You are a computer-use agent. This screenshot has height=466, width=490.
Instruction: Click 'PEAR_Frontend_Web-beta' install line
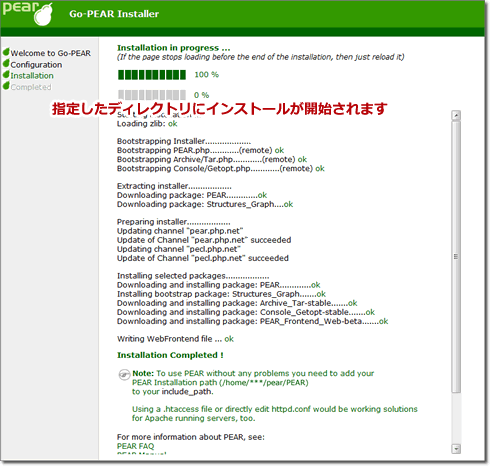tap(253, 321)
